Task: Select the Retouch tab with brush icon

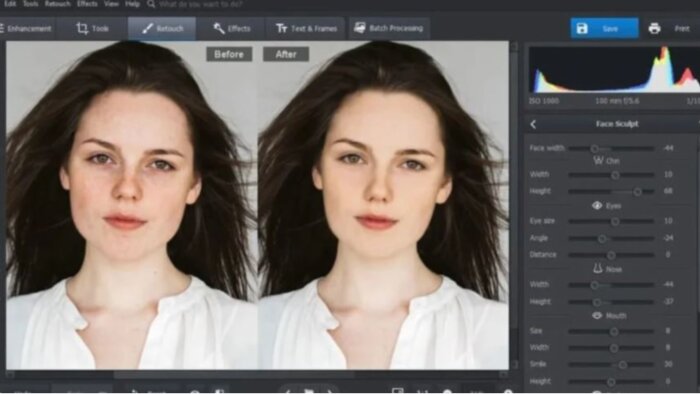Action: (162, 29)
